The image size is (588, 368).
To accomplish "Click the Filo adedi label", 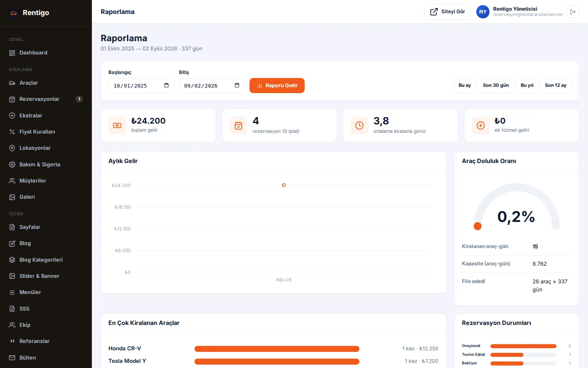I will pos(473,282).
